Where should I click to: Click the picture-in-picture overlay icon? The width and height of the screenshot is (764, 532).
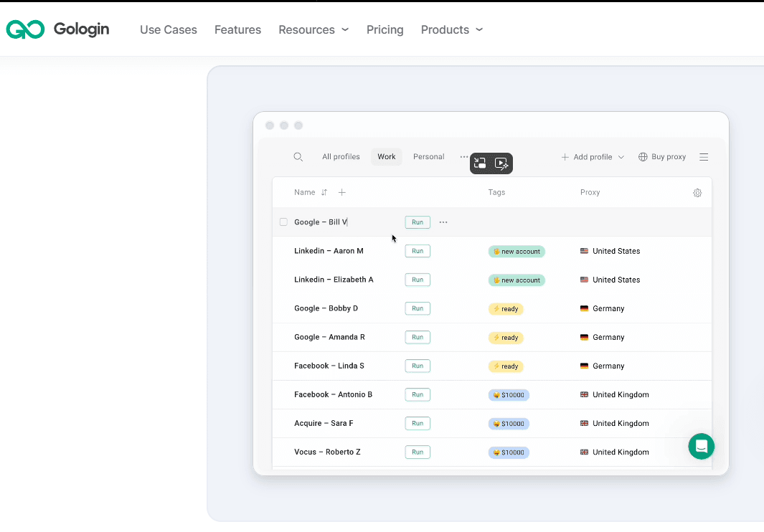(481, 163)
